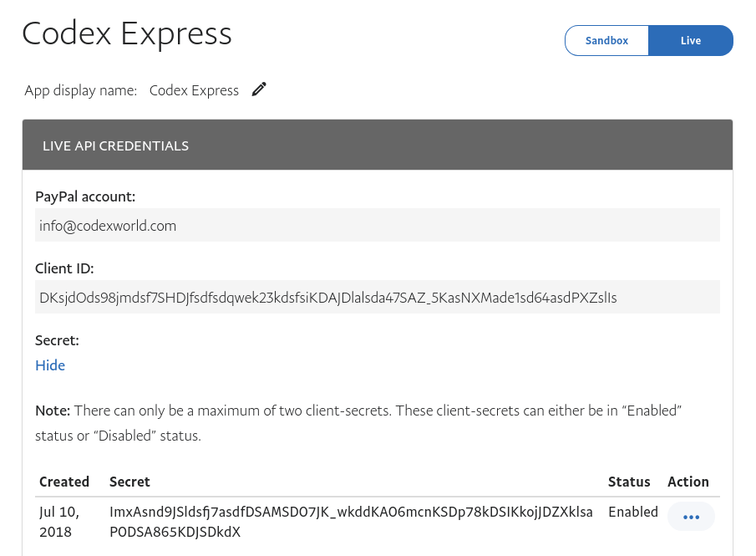Switch to Live mode
The height and width of the screenshot is (556, 756).
coord(691,40)
